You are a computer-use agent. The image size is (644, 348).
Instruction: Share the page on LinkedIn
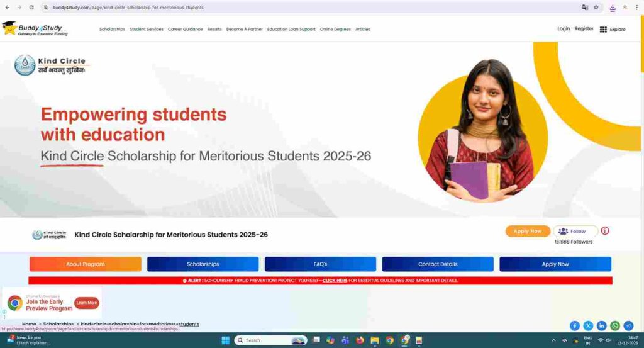[601, 326]
